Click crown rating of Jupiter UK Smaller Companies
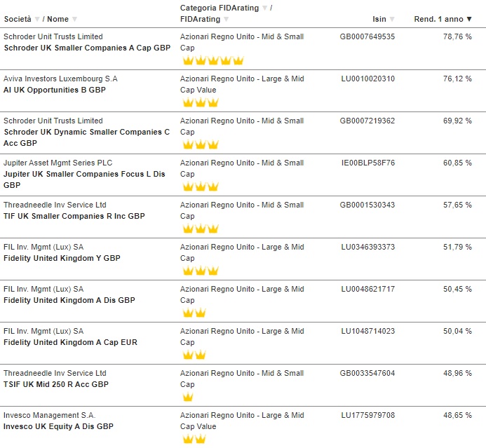This screenshot has width=486, height=448. (201, 186)
